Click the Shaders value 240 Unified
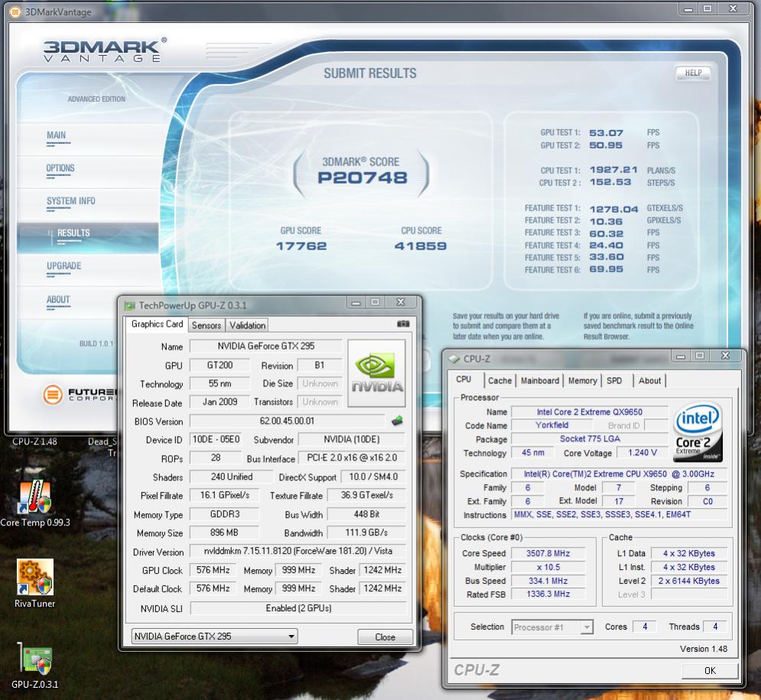The height and width of the screenshot is (700, 761). coord(231,477)
